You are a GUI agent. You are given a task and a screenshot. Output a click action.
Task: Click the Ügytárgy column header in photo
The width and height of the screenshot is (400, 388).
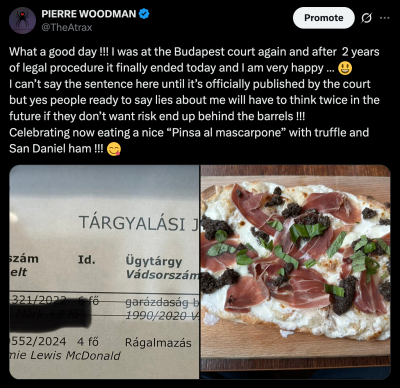[x=154, y=261]
